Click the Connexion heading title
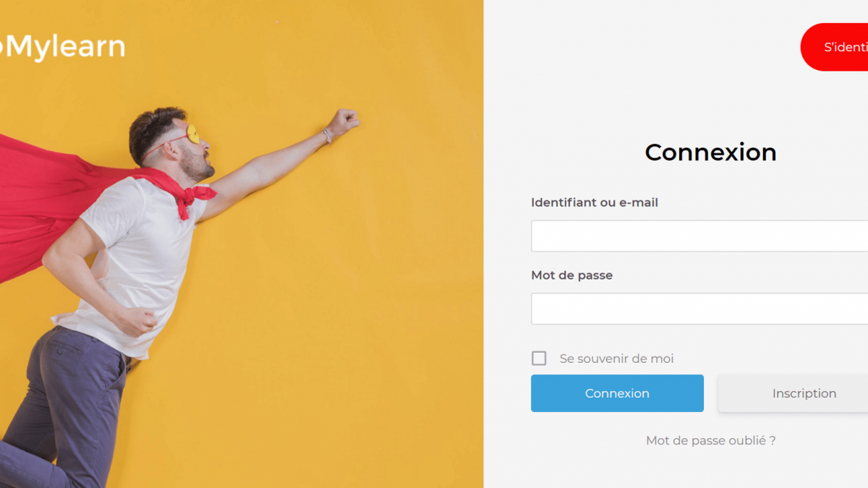 click(710, 152)
